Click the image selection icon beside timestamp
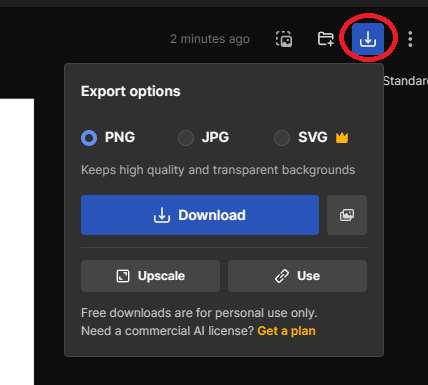Image resolution: width=428 pixels, height=385 pixels. [284, 39]
